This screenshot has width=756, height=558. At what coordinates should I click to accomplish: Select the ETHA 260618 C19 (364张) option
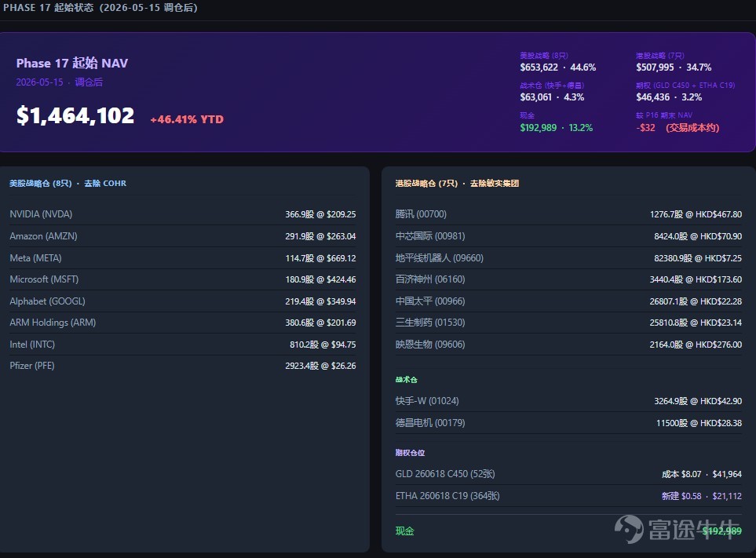[x=568, y=496]
